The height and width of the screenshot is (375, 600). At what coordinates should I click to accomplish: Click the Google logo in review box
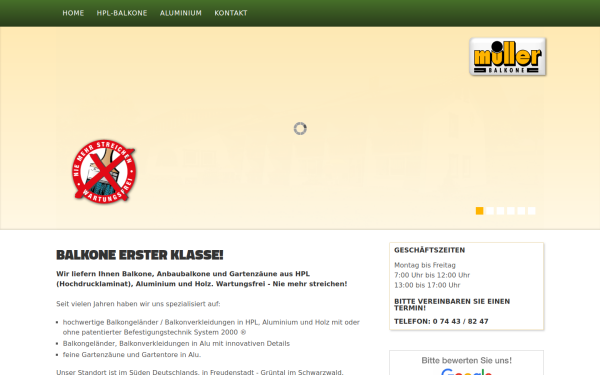pos(466,372)
